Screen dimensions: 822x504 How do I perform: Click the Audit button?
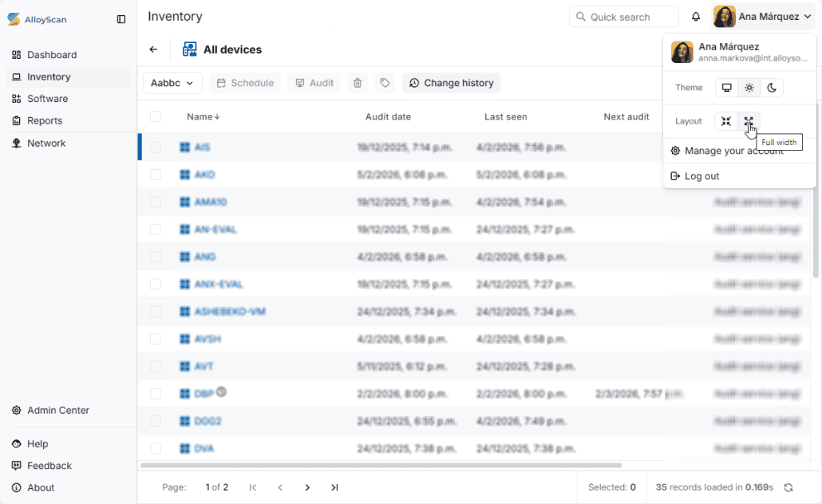(x=314, y=83)
